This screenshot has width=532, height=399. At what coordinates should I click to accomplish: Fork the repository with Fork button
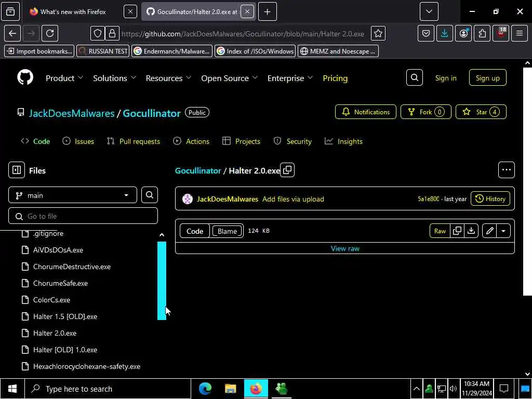click(426, 112)
